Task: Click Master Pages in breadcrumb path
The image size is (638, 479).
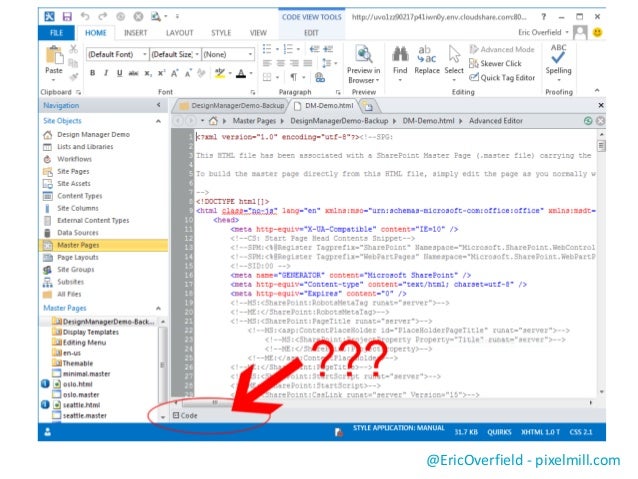Action: pyautogui.click(x=254, y=121)
